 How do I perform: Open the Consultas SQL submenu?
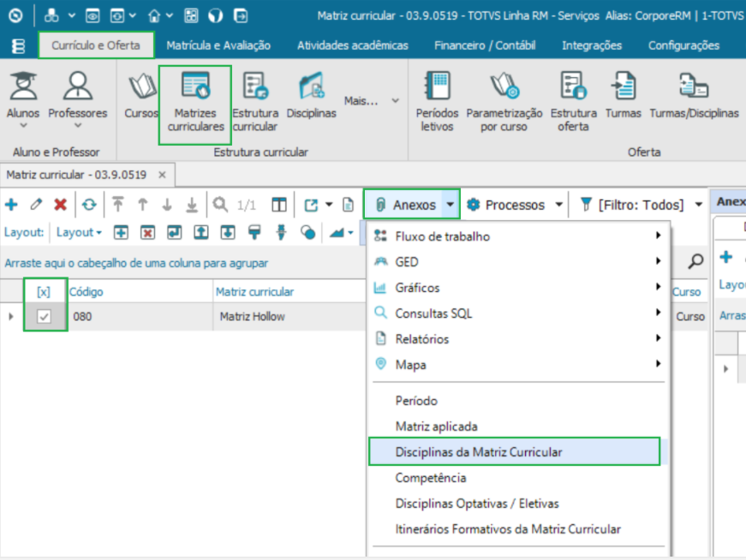pyautogui.click(x=518, y=313)
